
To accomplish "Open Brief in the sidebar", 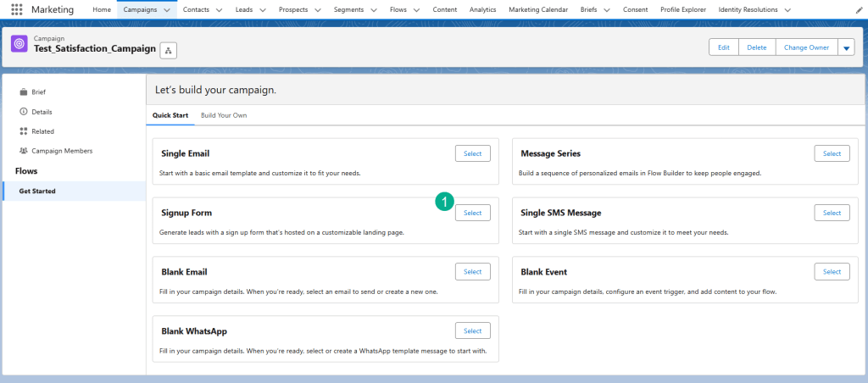I will click(38, 92).
